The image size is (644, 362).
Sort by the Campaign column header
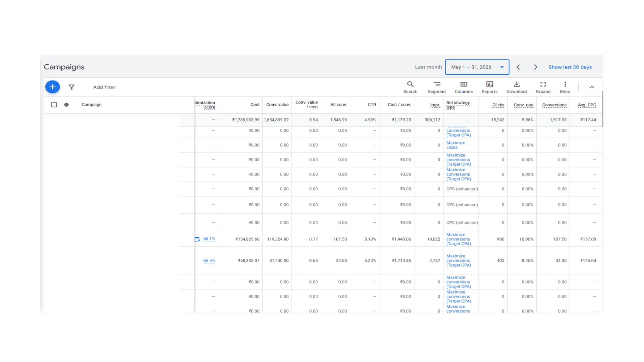pos(92,105)
